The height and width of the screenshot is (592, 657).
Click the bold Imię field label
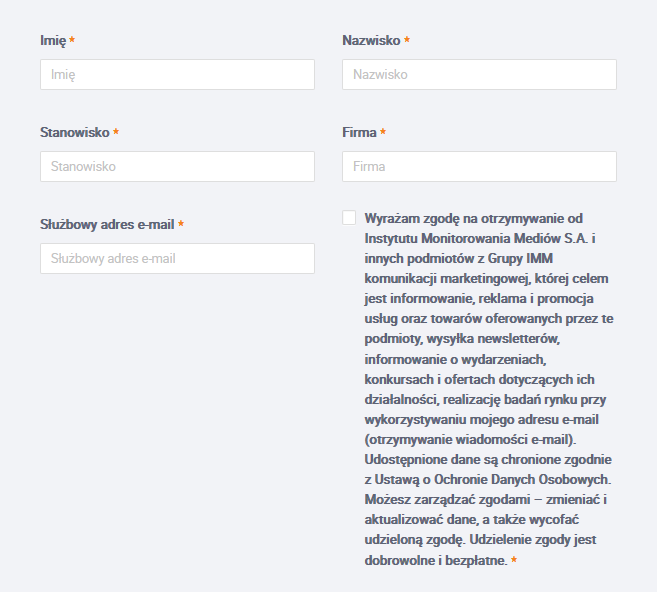tap(53, 41)
